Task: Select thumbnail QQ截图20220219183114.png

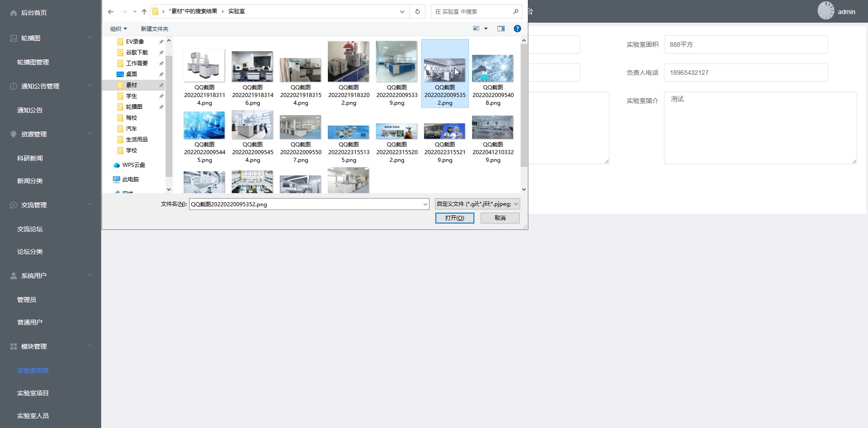Action: tap(205, 73)
